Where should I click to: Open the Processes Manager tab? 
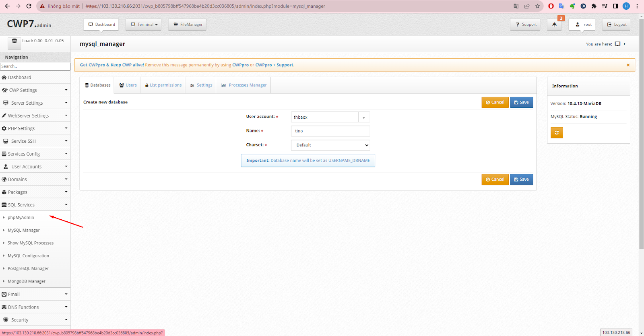[x=244, y=85]
